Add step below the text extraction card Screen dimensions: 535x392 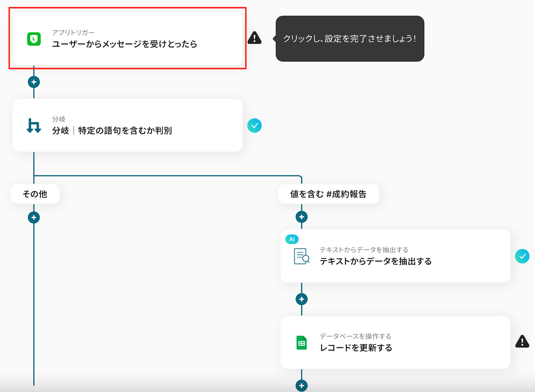[302, 299]
